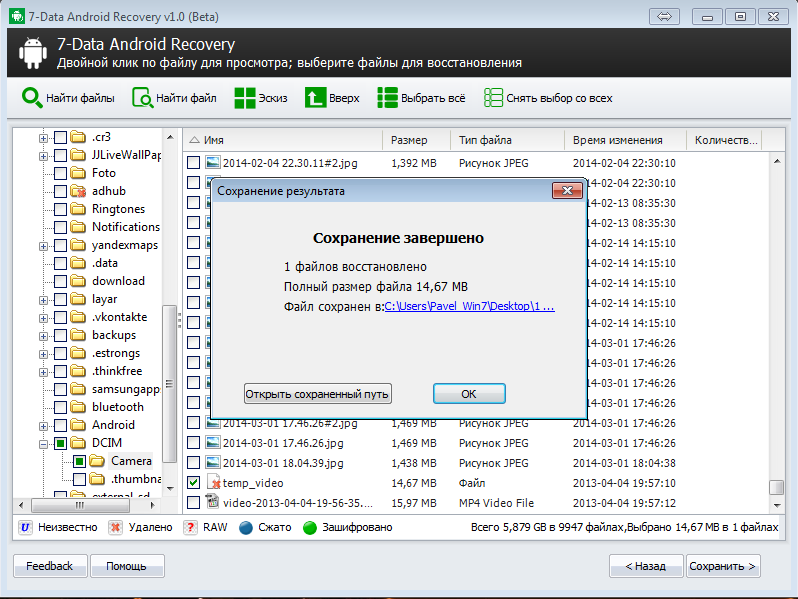Click the Снять выбор со всех icon
The image size is (798, 599).
[493, 98]
